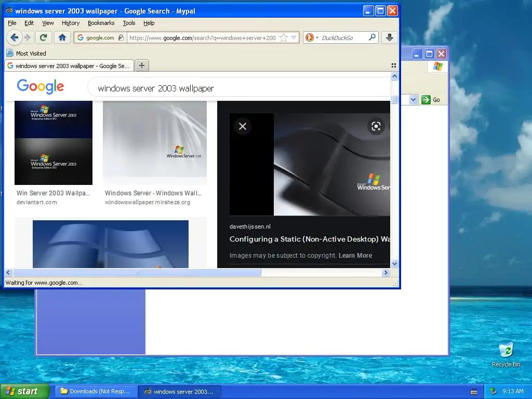Open the Tools menu

(x=129, y=23)
